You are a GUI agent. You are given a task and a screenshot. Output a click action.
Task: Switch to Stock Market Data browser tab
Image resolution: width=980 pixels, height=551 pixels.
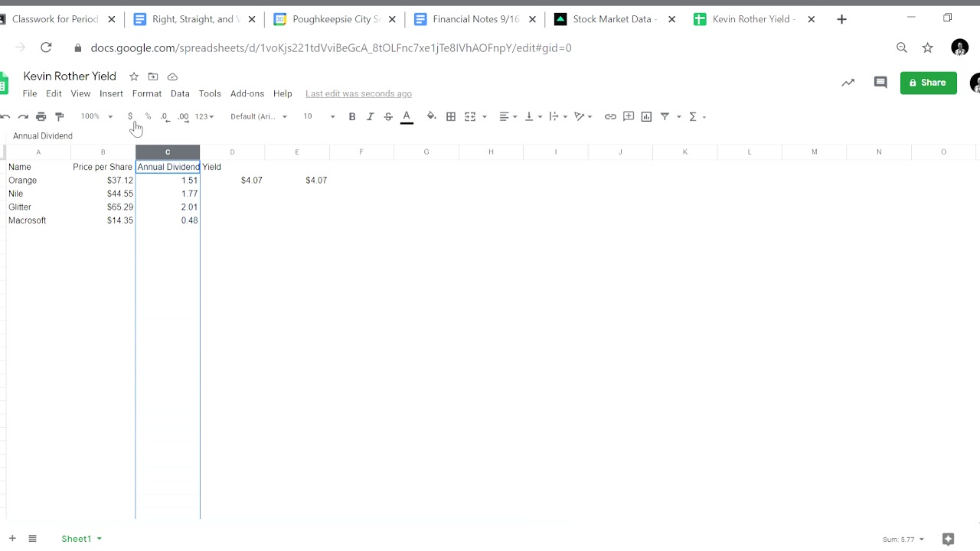coord(615,19)
